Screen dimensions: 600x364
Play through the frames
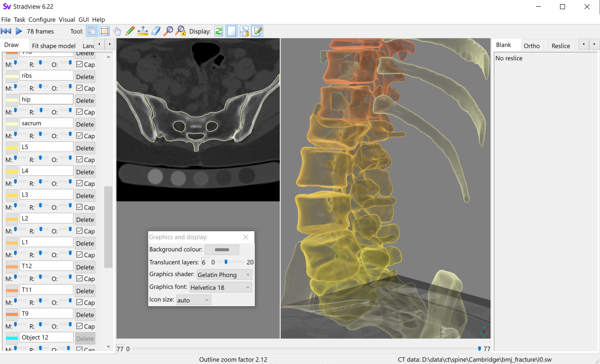19,31
